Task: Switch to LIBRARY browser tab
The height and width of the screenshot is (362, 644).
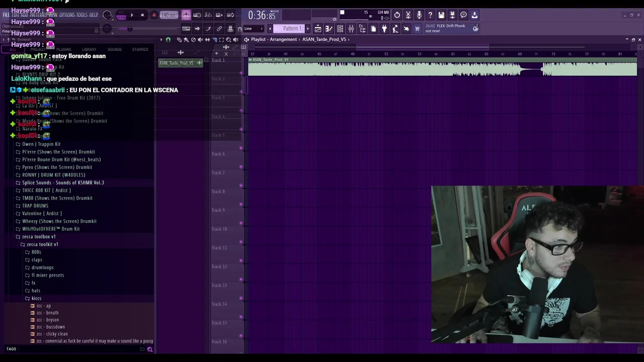Action: tap(89, 49)
